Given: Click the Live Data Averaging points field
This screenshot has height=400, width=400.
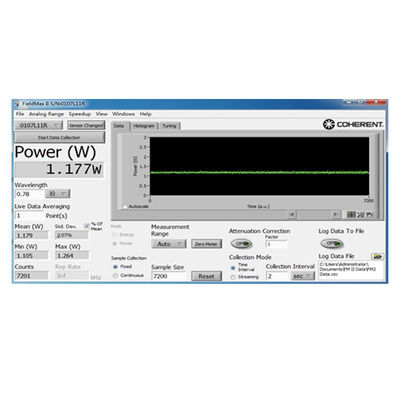Looking at the screenshot, I should coord(29,216).
